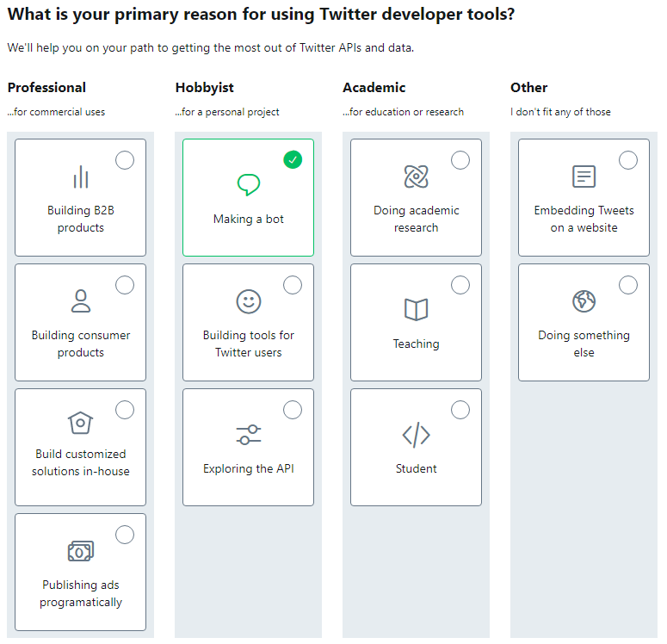This screenshot has height=644, width=667.
Task: Click 'Building tools for Twitter users' text
Action: pos(249,344)
